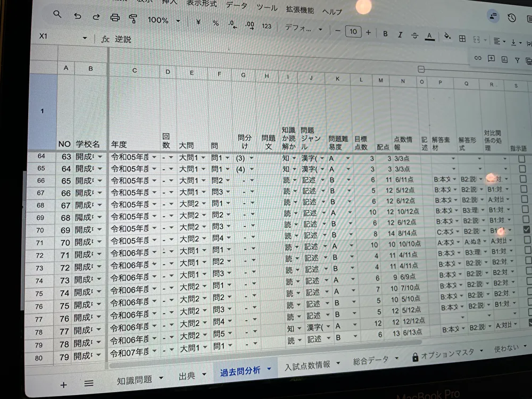
Task: Click the formula bar containing 逆説
Action: click(x=123, y=39)
